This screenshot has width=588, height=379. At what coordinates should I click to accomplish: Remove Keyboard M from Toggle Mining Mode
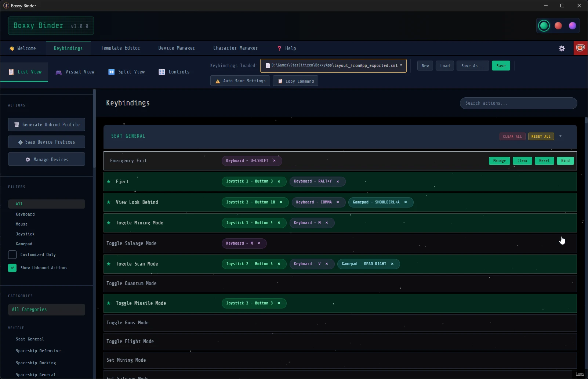coord(327,223)
